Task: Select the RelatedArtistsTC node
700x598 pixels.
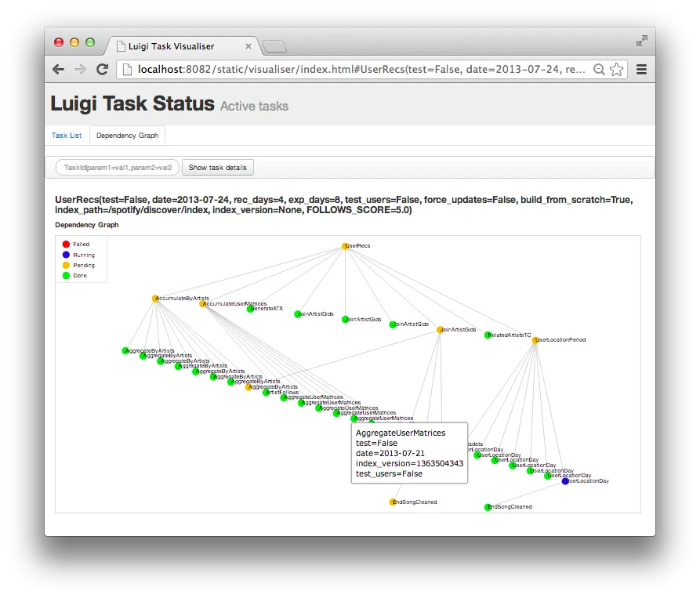Action: [488, 335]
